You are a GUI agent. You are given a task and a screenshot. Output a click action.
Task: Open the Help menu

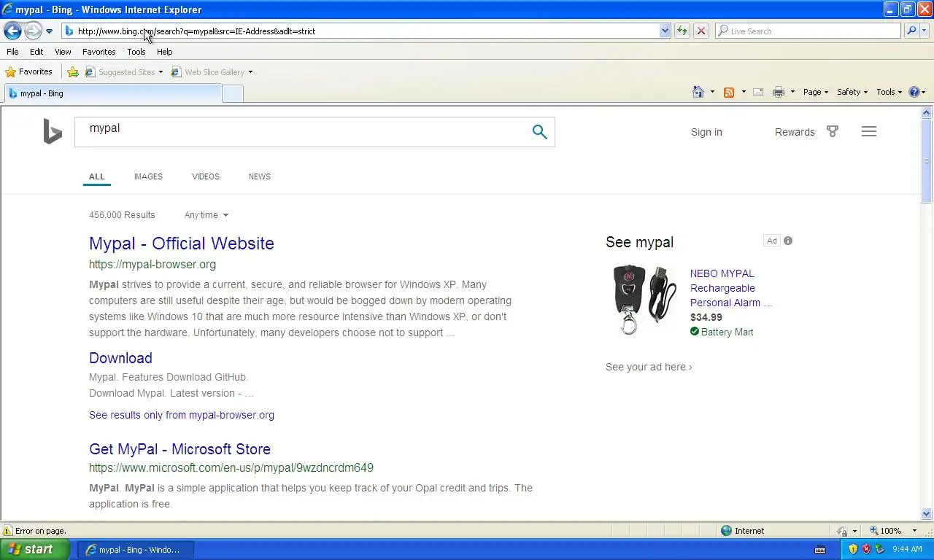(x=165, y=52)
